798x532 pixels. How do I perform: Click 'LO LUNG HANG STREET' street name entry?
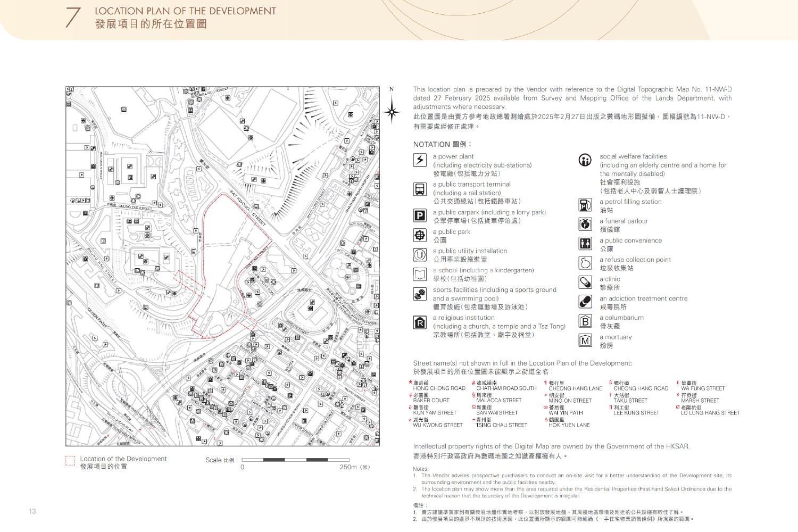[710, 413]
